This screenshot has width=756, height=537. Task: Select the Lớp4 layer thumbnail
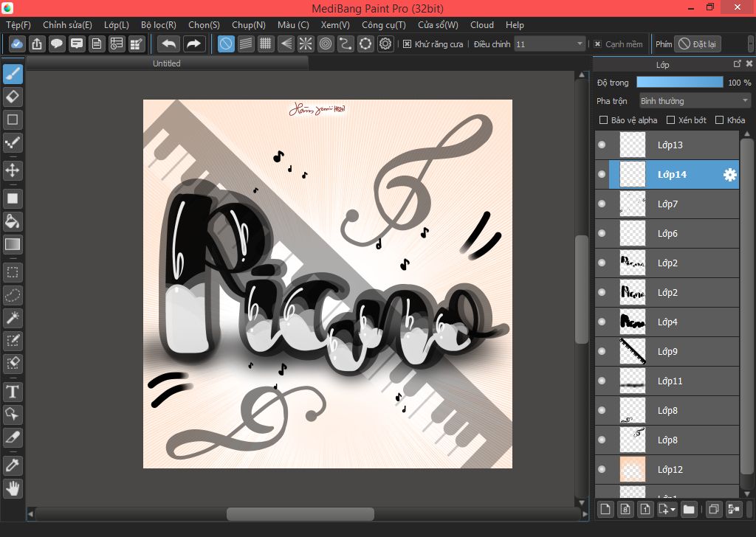click(632, 322)
